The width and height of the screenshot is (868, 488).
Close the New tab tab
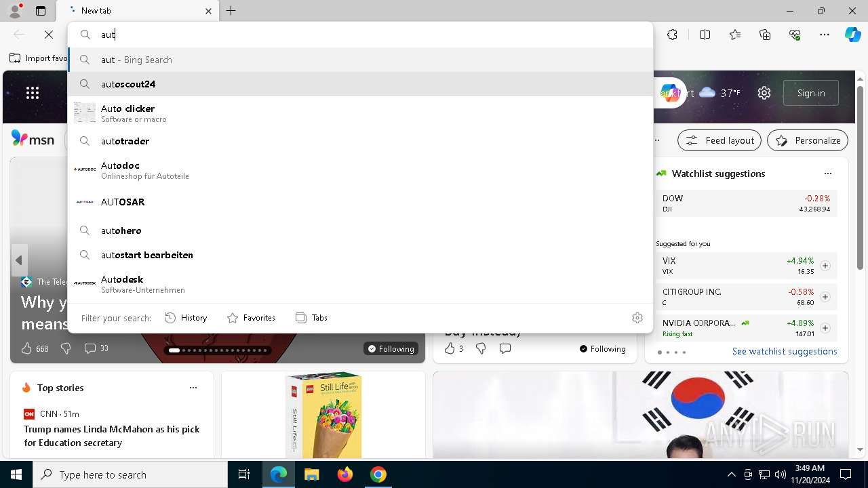pyautogui.click(x=208, y=11)
